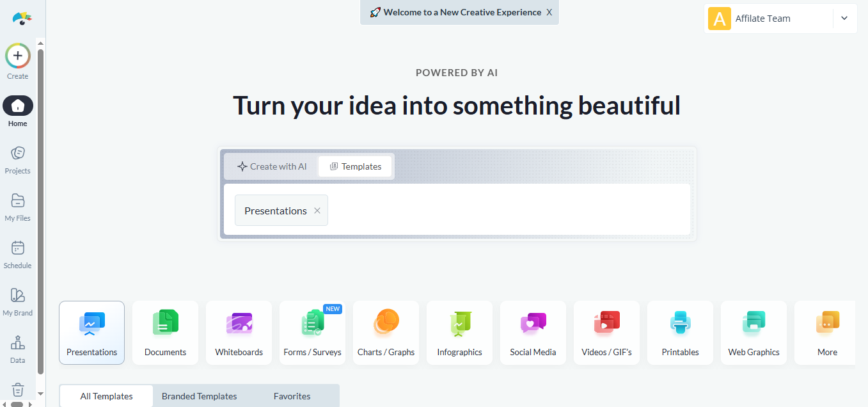The width and height of the screenshot is (868, 407).
Task: Go to Home in sidebar
Action: click(18, 111)
